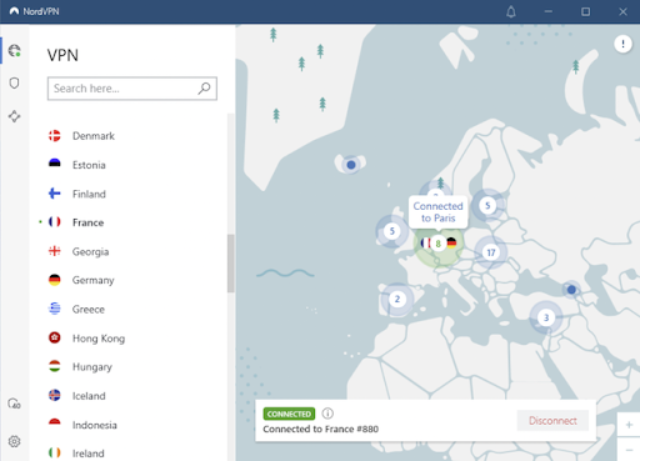
Task: Click the exclamation alert icon on map
Action: (623, 44)
